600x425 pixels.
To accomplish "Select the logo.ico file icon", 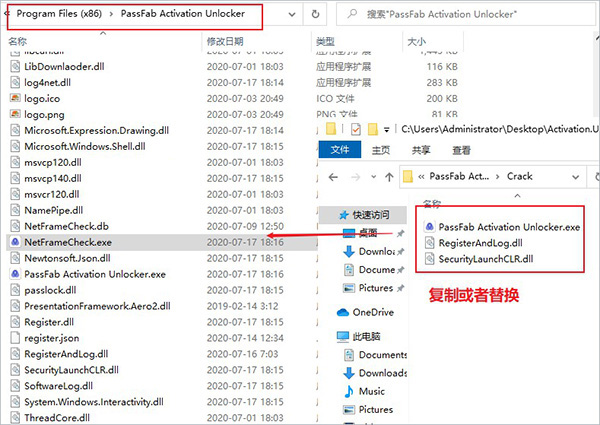I will (15, 98).
